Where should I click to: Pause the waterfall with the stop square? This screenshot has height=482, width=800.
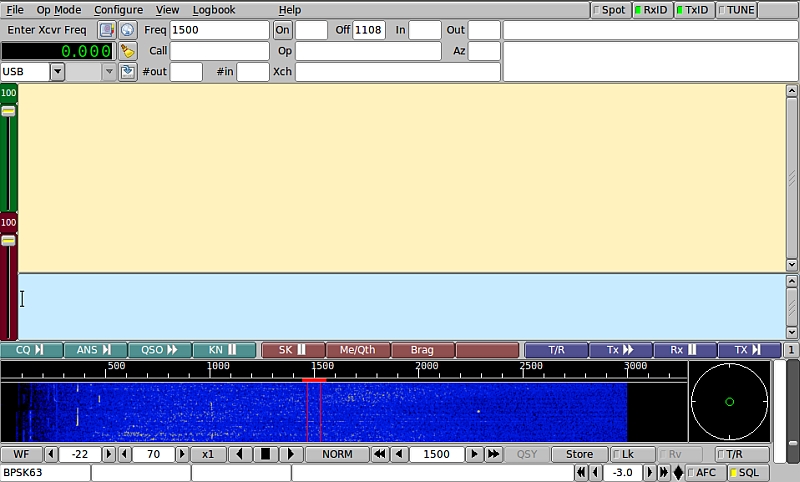(265, 454)
